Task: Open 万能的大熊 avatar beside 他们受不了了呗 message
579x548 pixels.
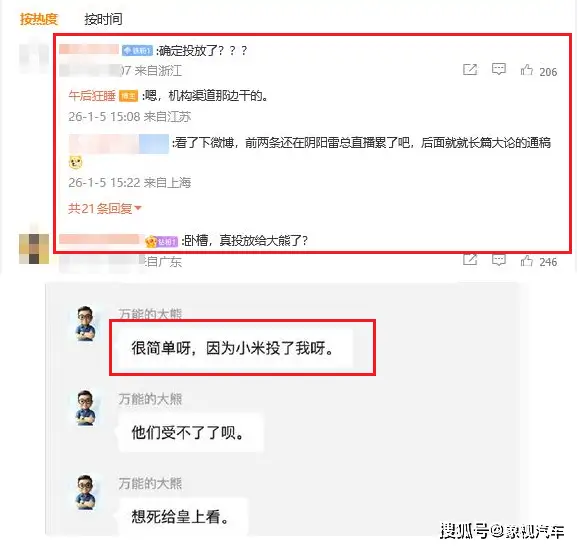Action: click(85, 408)
